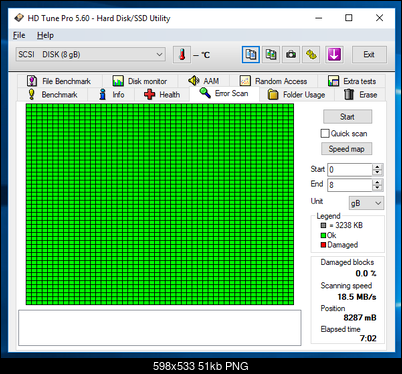The height and width of the screenshot is (374, 402).
Task: Switch to the Random Access tab
Action: (273, 81)
